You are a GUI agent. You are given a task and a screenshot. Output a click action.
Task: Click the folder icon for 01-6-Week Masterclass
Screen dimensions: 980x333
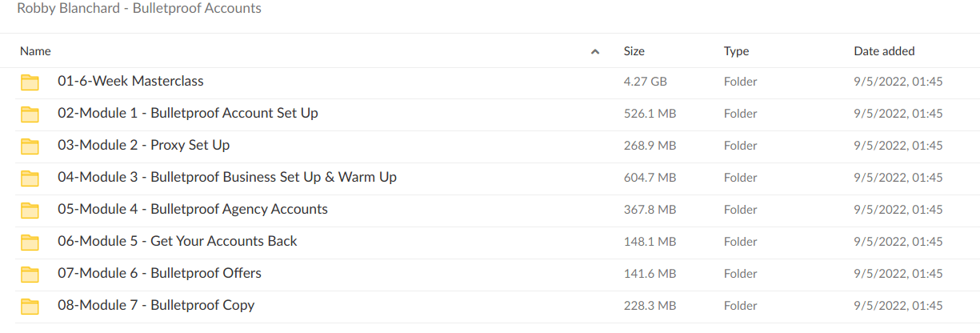(x=30, y=82)
